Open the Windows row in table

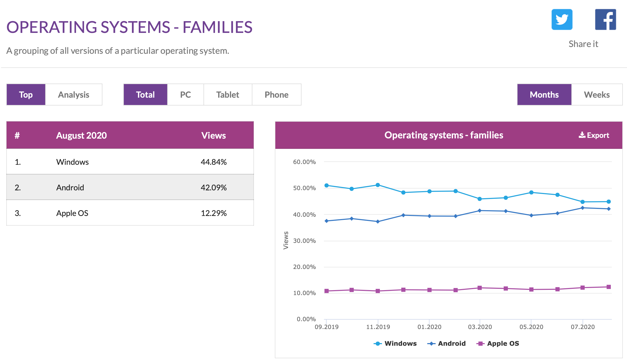[73, 162]
